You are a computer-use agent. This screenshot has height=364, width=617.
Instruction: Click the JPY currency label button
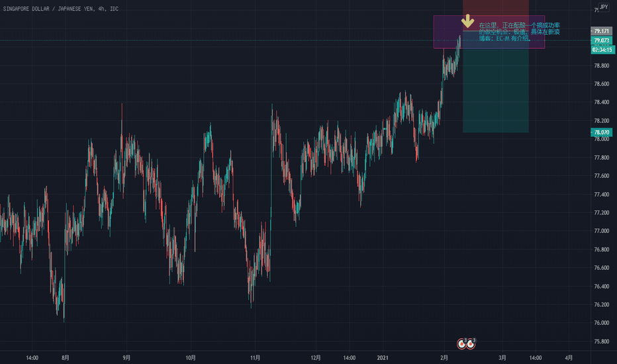604,7
